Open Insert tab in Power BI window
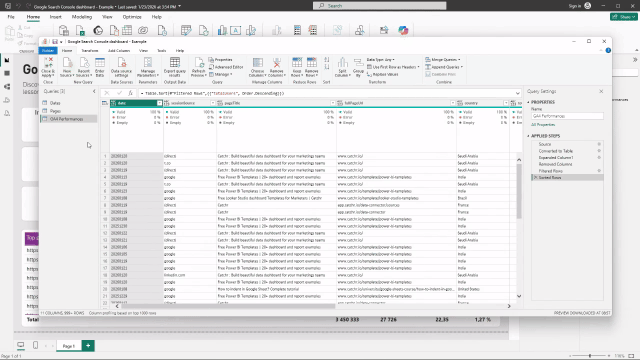640x360 pixels. pyautogui.click(x=56, y=17)
